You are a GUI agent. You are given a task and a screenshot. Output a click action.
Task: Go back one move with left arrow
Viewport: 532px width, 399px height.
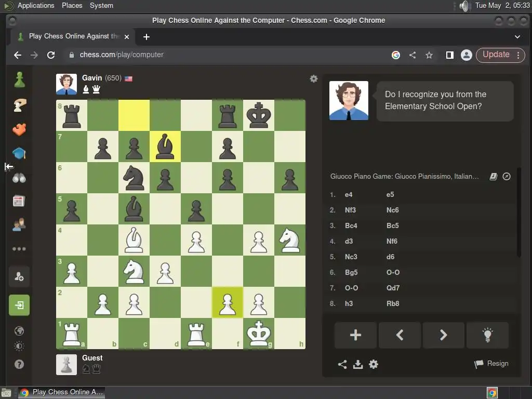click(400, 335)
